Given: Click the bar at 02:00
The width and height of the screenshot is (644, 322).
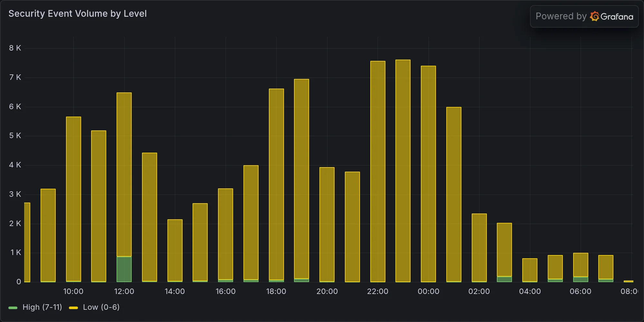Looking at the screenshot, I should coord(479,248).
